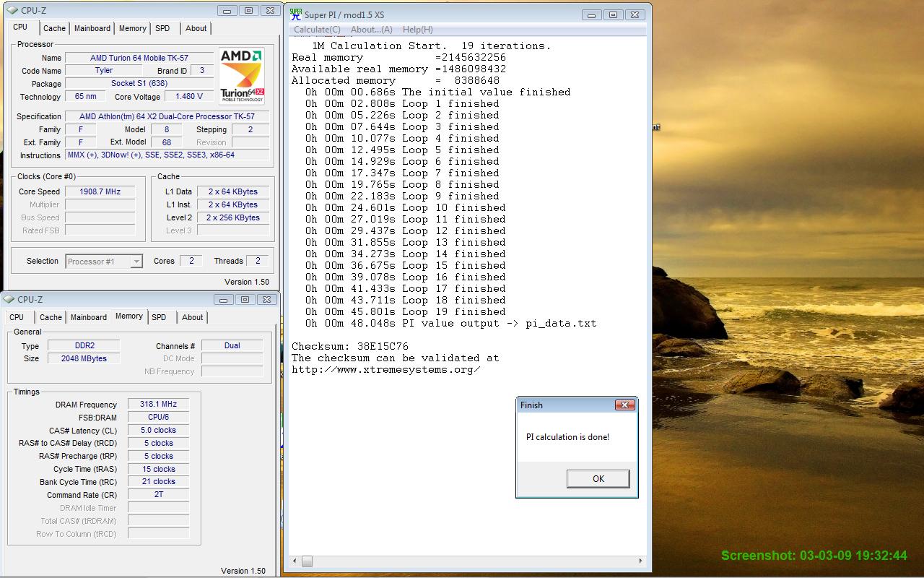Click the Level 2 value "2 x 256 KBytes"
Screen dimensions: 924x578
(x=233, y=217)
